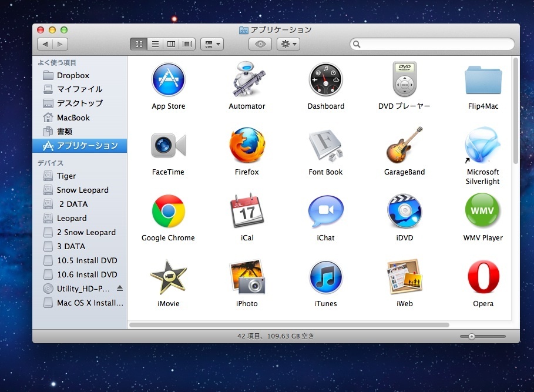
Task: Select the Flip4Mac folder icon
Action: click(483, 81)
